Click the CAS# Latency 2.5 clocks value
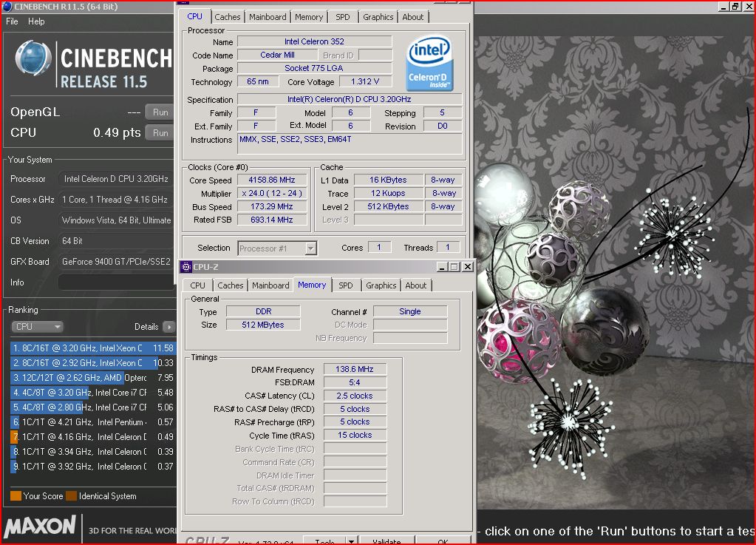 pos(355,396)
